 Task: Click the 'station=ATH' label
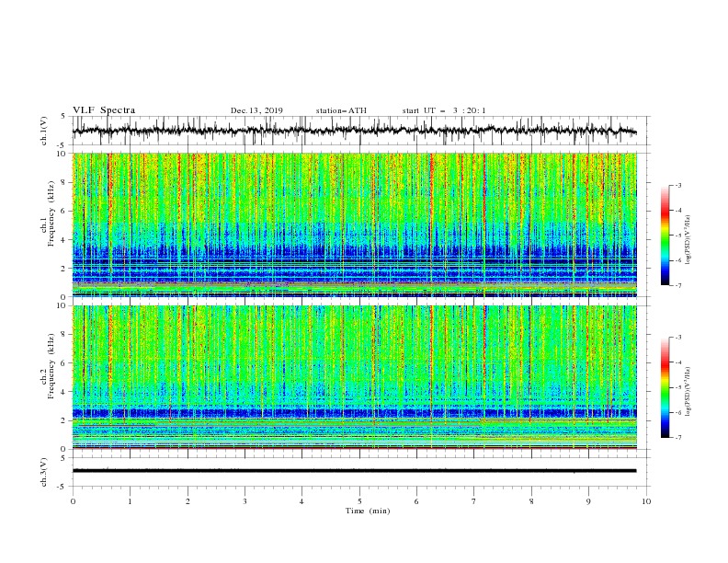[x=341, y=110]
